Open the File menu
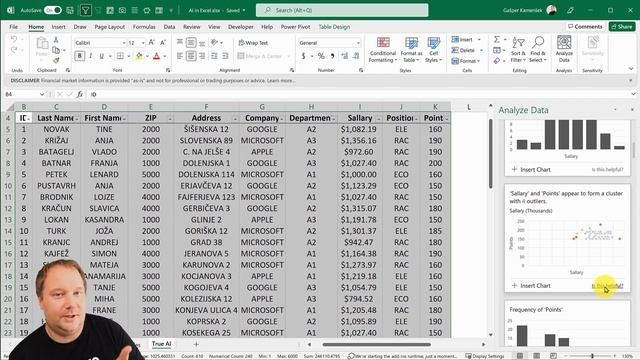This screenshot has width=640, height=360. point(13,27)
